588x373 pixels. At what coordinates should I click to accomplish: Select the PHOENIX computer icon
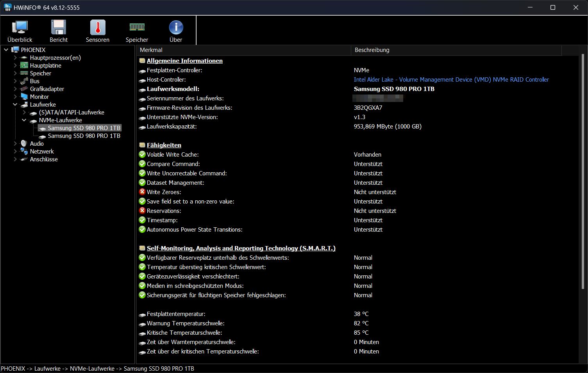click(15, 50)
